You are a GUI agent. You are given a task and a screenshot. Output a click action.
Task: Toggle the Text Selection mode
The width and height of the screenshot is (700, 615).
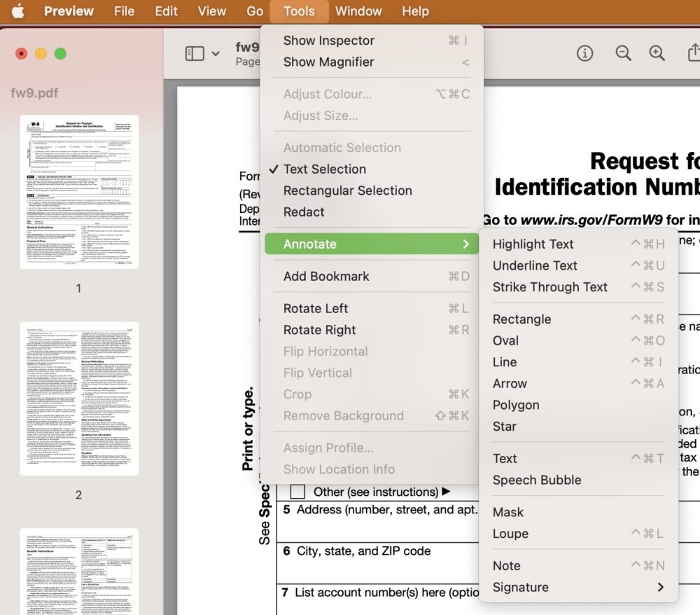tap(324, 169)
